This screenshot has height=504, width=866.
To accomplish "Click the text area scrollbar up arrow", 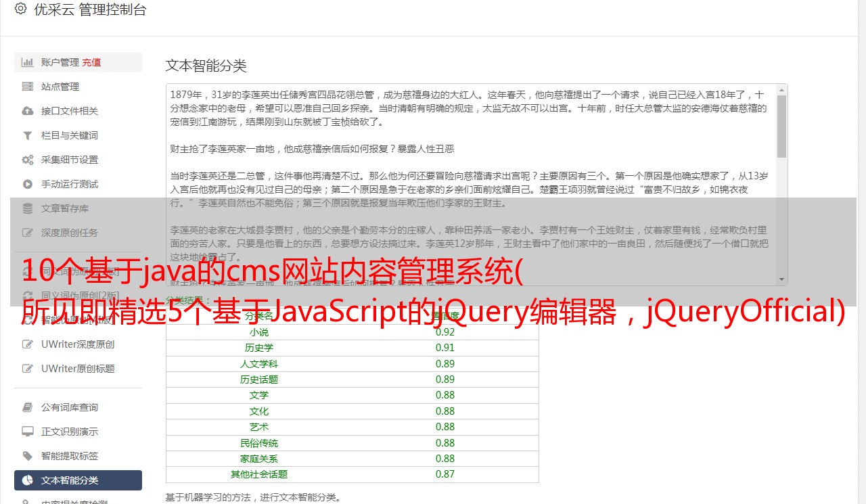I will pos(782,90).
